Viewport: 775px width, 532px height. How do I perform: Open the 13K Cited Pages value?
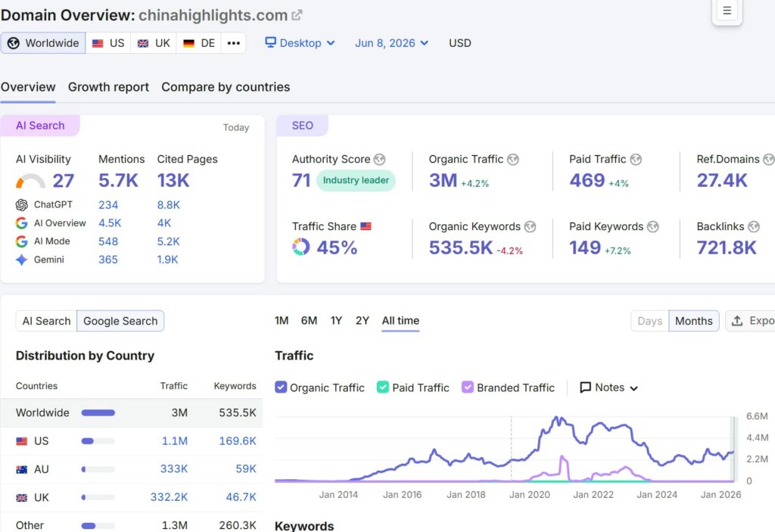173,180
